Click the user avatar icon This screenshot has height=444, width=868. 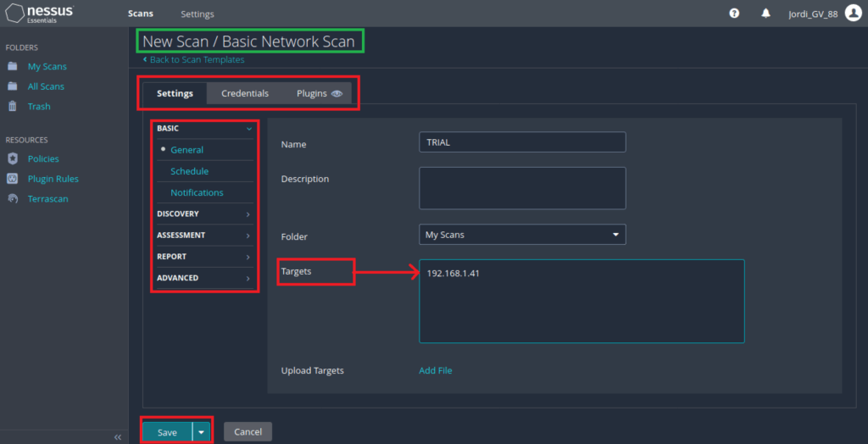[x=854, y=14]
